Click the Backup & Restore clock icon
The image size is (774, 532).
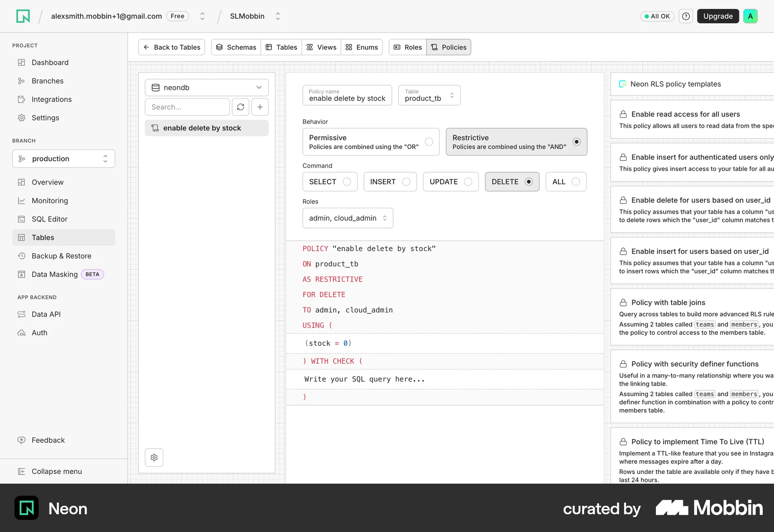(21, 256)
